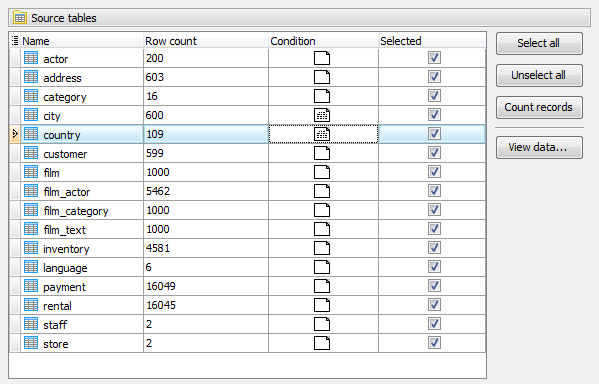The width and height of the screenshot is (599, 384).
Task: Click the Count records button
Action: [539, 107]
